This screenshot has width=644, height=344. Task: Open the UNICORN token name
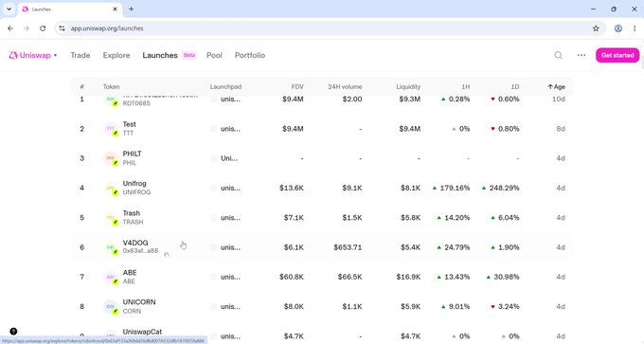(x=139, y=302)
